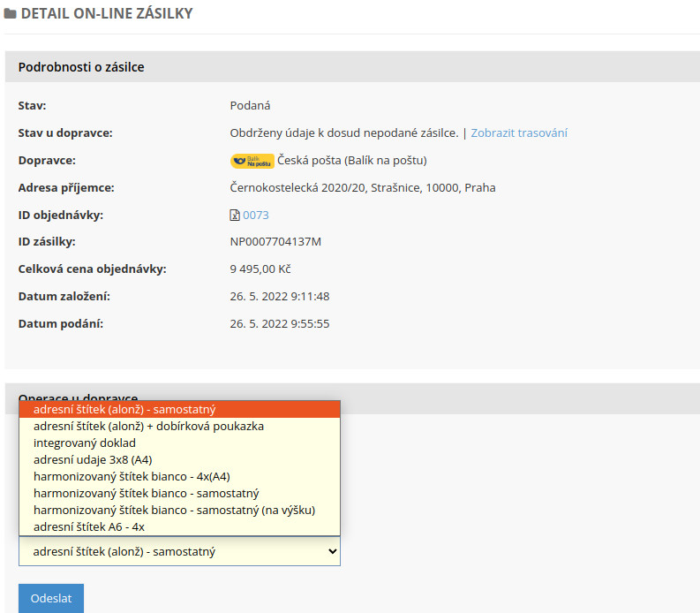Choose harmonizovaný štítek bianco - 4x(A4)
Viewport: 700px width, 613px height.
click(179, 477)
